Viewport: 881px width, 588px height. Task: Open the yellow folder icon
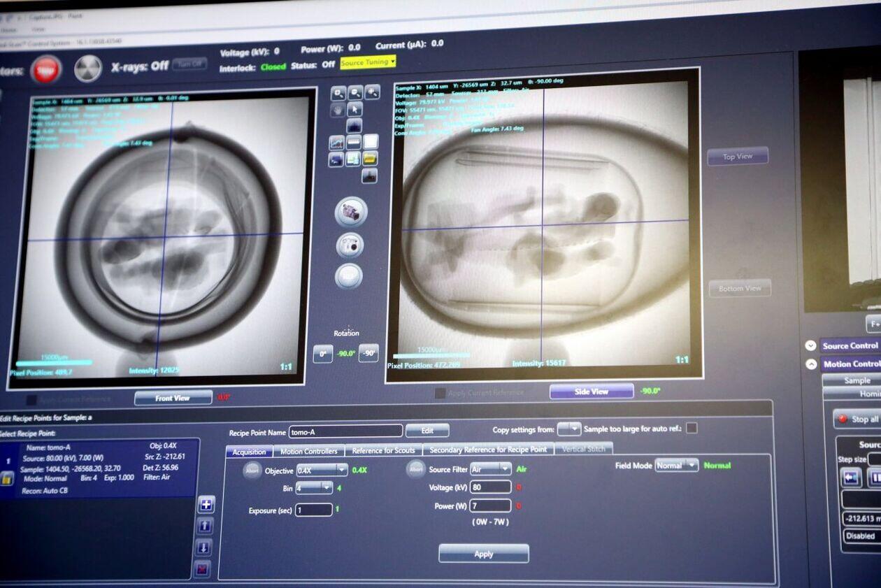pyautogui.click(x=370, y=159)
